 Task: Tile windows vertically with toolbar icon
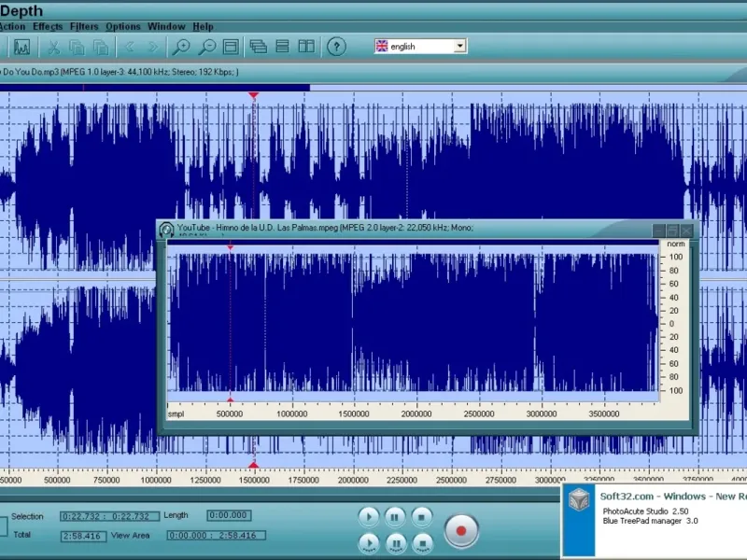(305, 47)
